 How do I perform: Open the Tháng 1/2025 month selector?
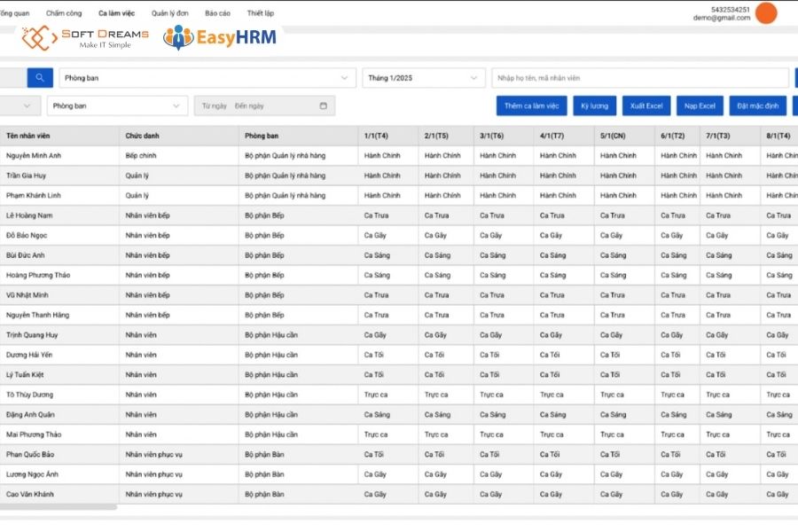tap(424, 78)
